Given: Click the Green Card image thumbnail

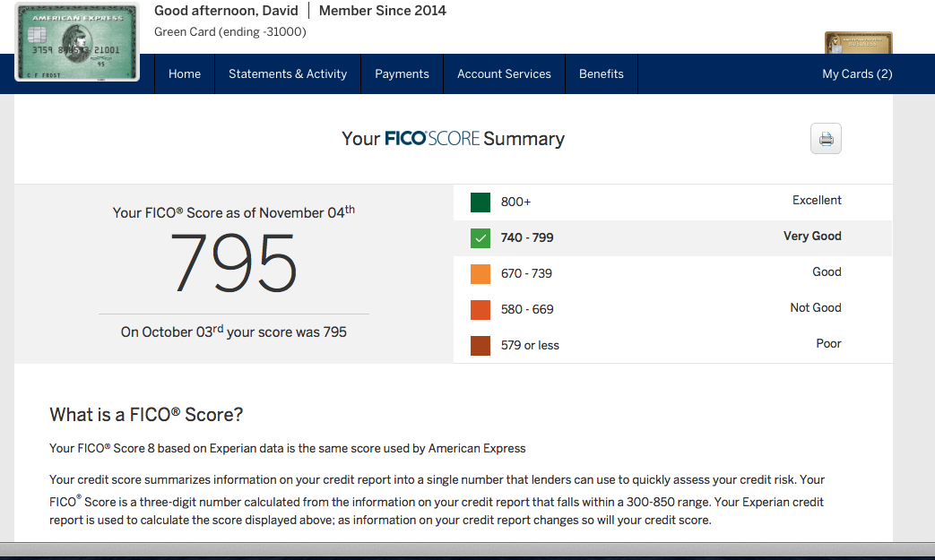Looking at the screenshot, I should [77, 42].
